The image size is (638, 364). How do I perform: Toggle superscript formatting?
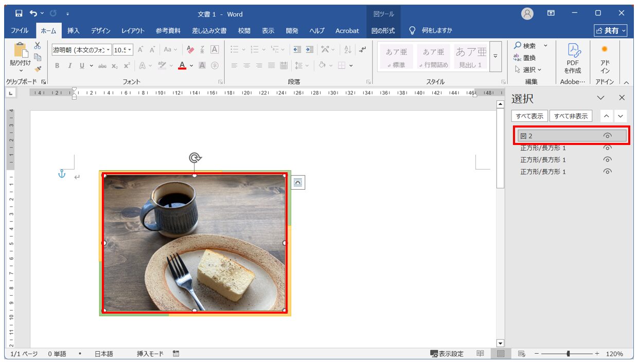(x=127, y=65)
